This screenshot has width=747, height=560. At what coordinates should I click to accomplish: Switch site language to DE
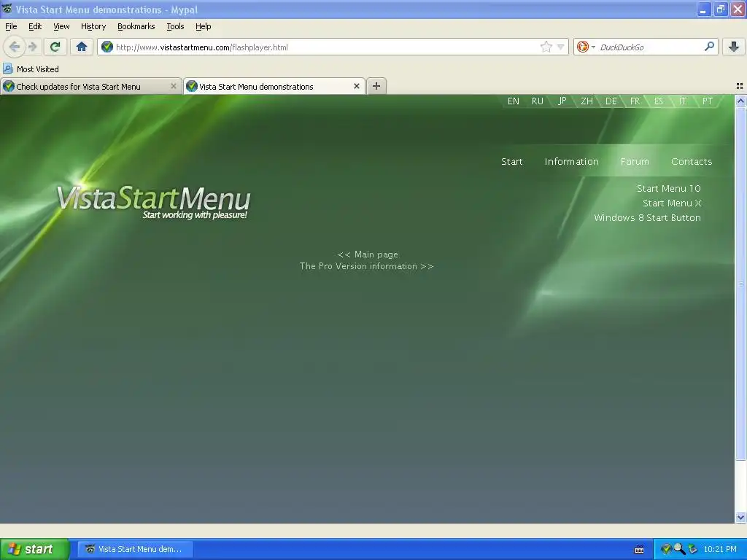[x=611, y=101]
